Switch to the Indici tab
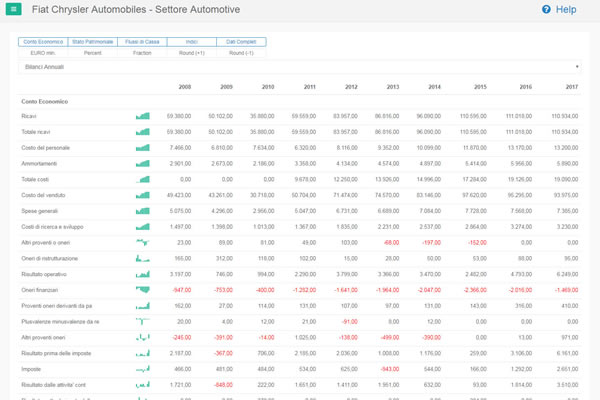600x400 pixels. pos(192,42)
